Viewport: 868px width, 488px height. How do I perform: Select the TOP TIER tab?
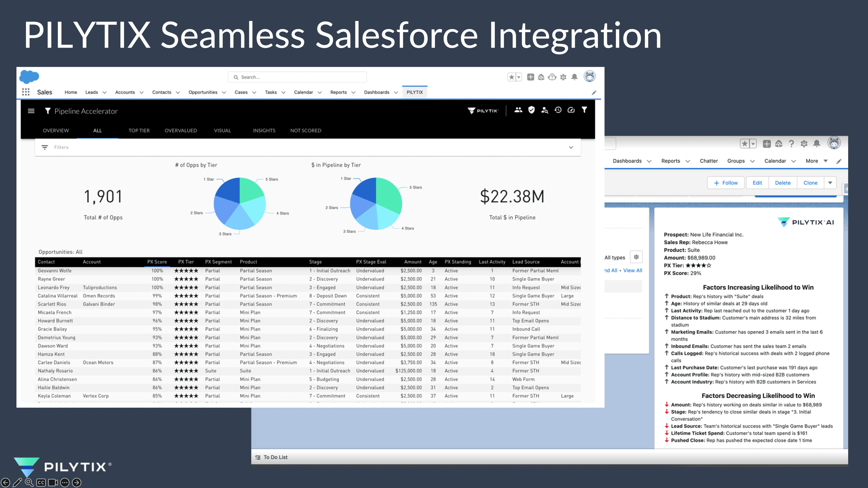[x=139, y=131]
